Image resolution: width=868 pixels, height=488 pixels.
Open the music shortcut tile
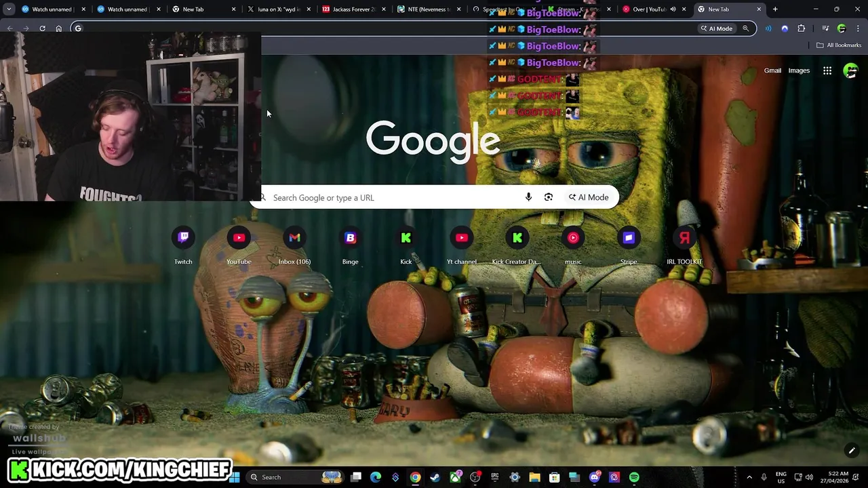[x=573, y=246]
